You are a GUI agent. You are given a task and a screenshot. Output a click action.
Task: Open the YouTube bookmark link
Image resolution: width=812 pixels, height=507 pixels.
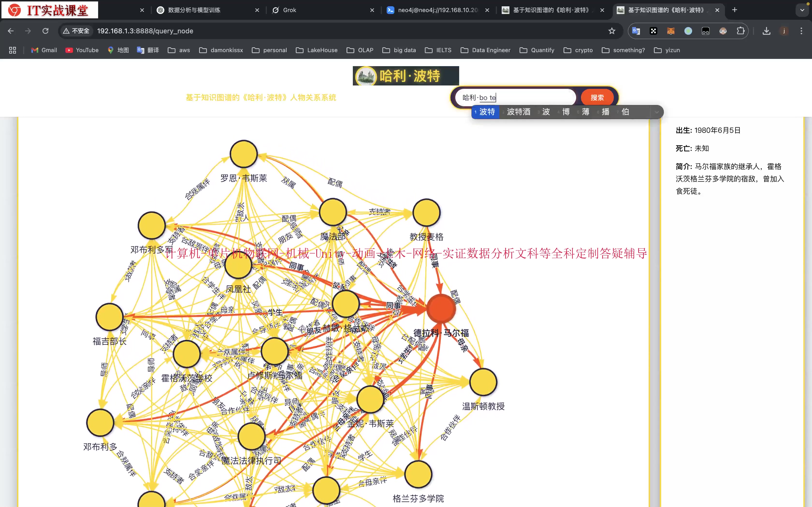click(82, 50)
